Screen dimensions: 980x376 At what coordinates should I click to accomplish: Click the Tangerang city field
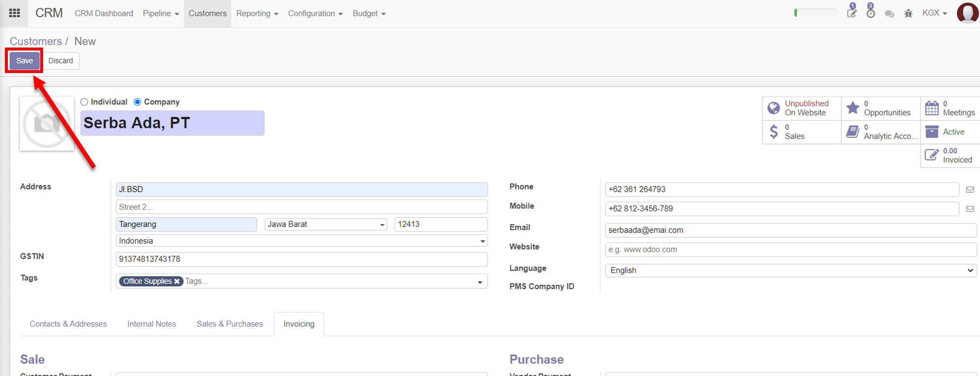pos(186,225)
